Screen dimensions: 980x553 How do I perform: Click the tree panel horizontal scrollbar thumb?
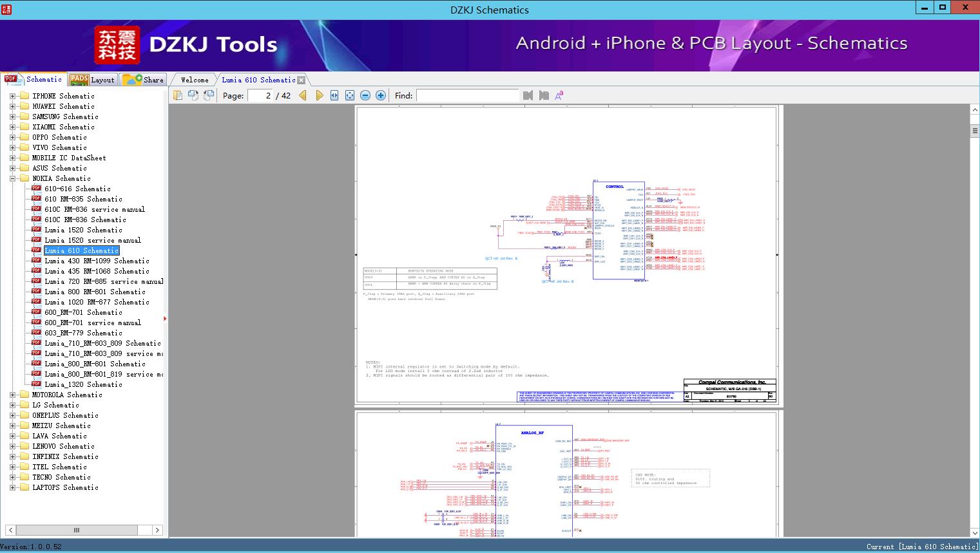[x=77, y=530]
